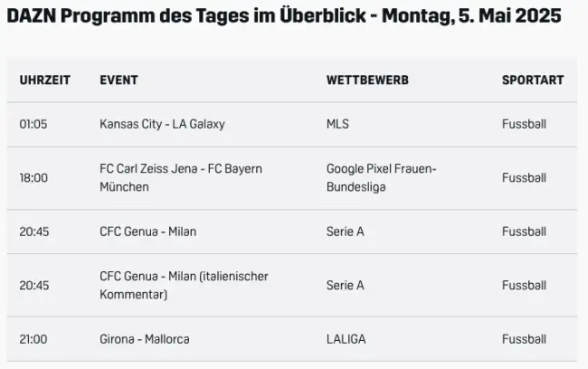Click Google Pixel Frauen-Bundesliga competition
588x369 pixels.
(381, 178)
